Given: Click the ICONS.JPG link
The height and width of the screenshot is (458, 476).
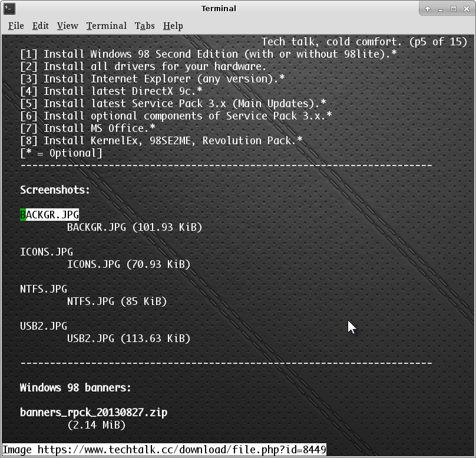Looking at the screenshot, I should (47, 252).
